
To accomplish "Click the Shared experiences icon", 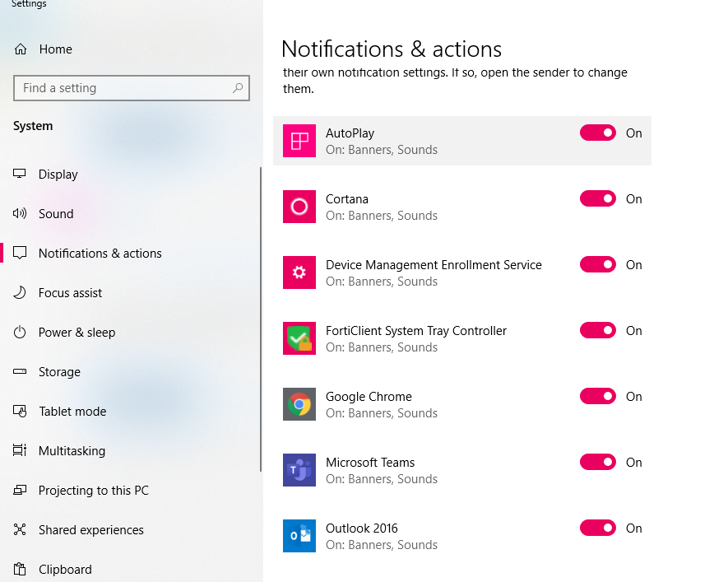I will point(20,529).
